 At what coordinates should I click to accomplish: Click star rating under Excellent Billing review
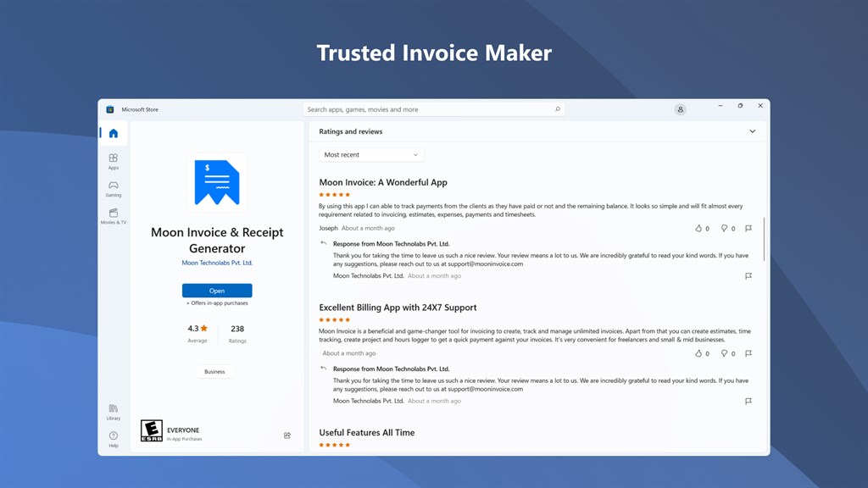[x=334, y=319]
